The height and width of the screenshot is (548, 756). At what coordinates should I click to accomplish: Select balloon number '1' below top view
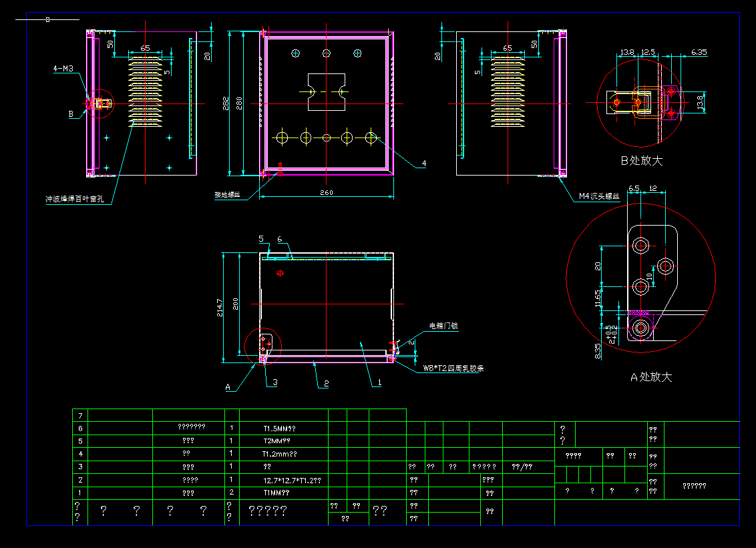(x=379, y=382)
